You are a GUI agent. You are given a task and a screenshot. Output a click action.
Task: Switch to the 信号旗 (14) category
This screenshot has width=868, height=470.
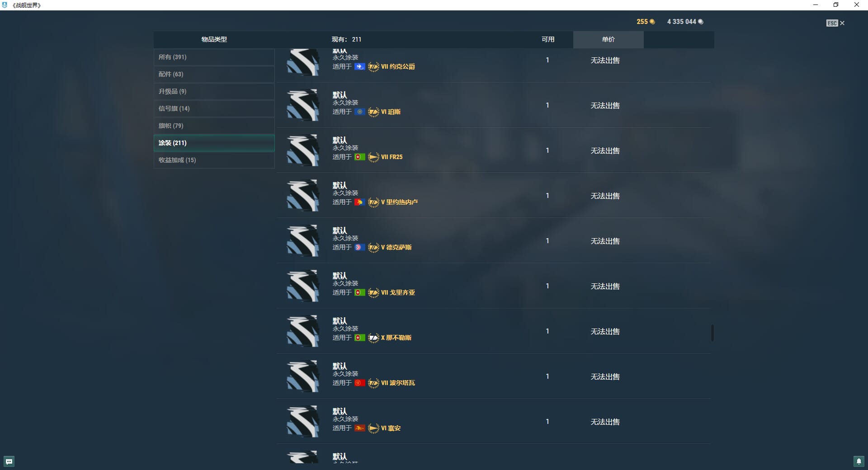coord(214,108)
